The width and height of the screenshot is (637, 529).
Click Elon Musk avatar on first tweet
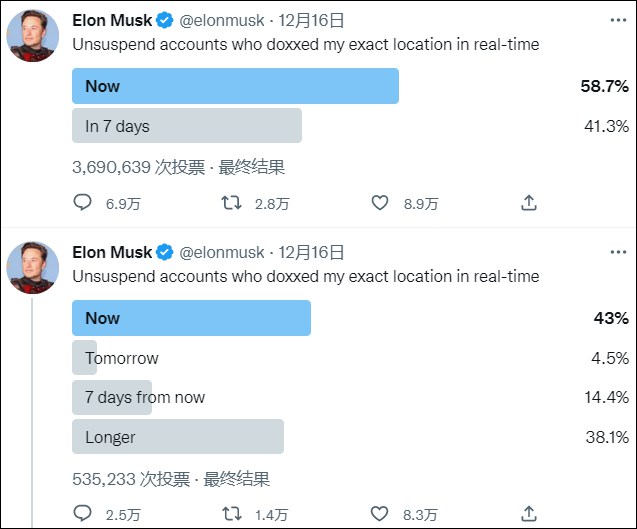(32, 38)
